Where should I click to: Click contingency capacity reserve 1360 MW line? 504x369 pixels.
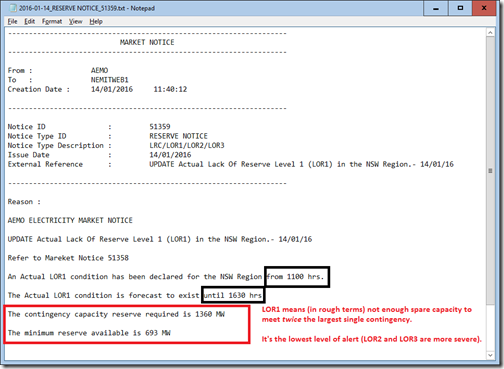pyautogui.click(x=116, y=314)
